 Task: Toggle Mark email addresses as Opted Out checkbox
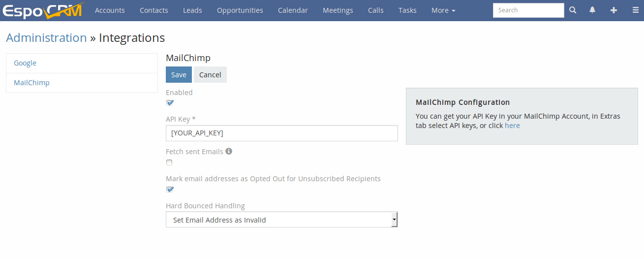click(x=170, y=189)
